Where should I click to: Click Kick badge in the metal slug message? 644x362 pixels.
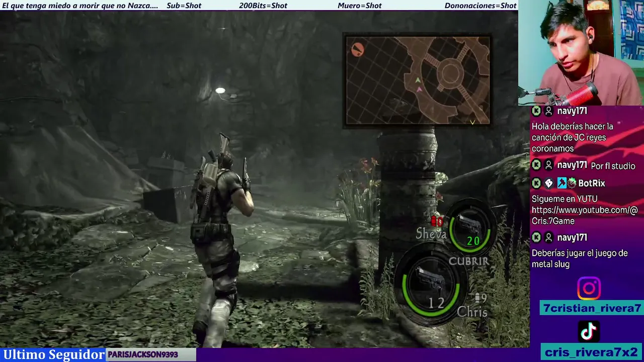tap(536, 237)
